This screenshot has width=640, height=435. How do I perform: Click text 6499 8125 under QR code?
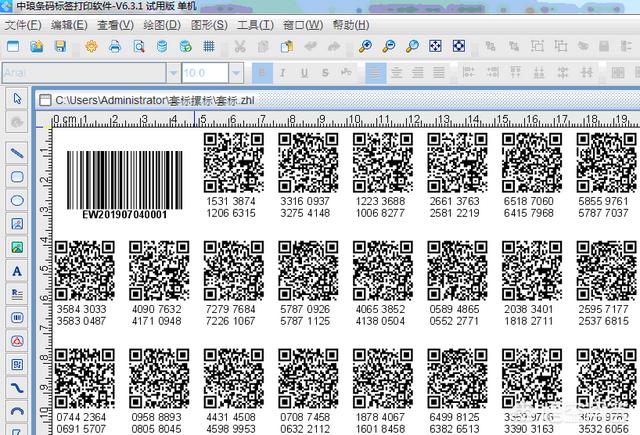pyautogui.click(x=454, y=417)
